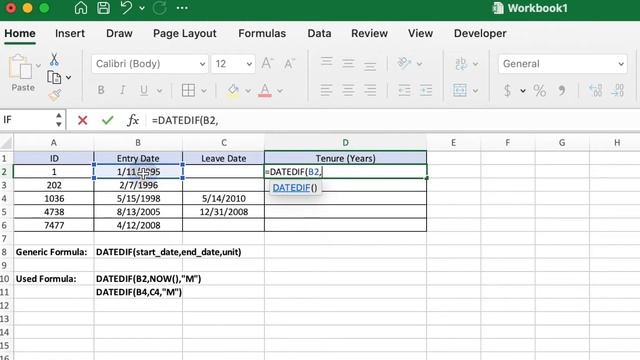The width and height of the screenshot is (640, 360).
Task: Open the Insert tab
Action: (70, 33)
